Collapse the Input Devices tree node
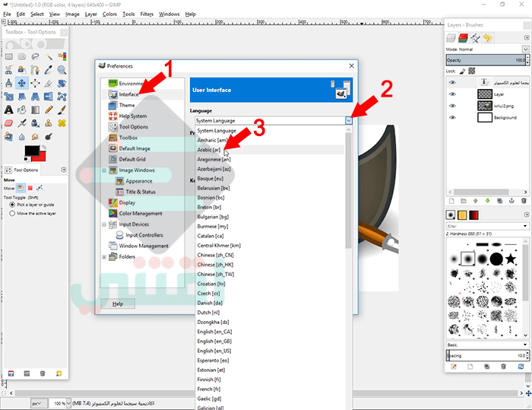This screenshot has width=532, height=410. [104, 224]
